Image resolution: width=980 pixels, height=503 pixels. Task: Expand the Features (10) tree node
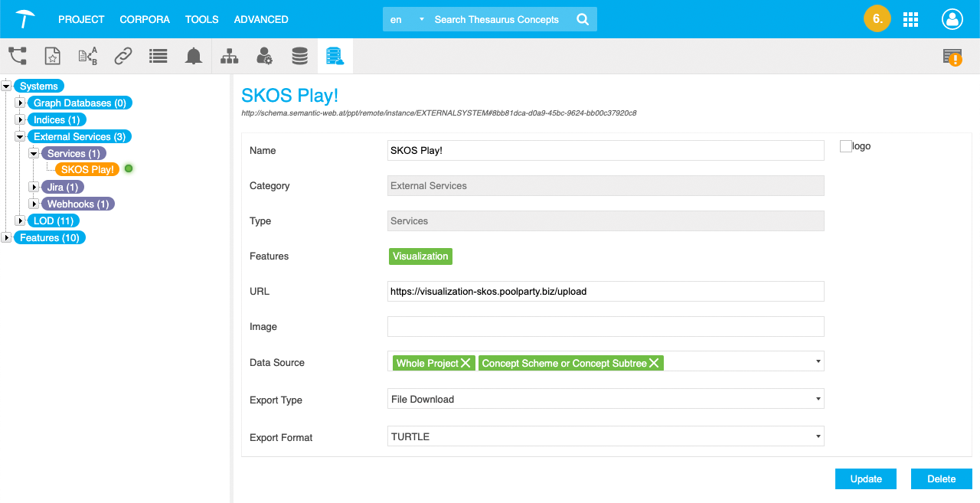[x=7, y=238]
